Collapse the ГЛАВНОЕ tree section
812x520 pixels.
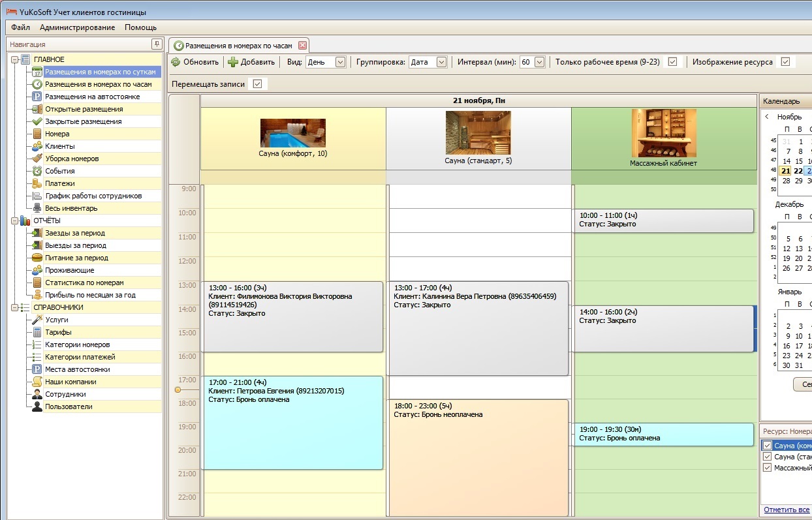[14, 59]
